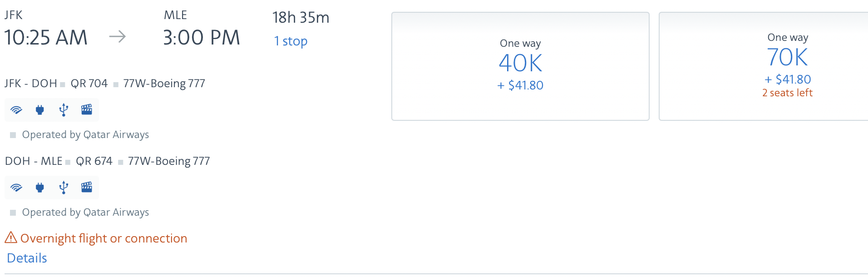868x277 pixels.
Task: Click the DOH - MLE segment label
Action: [34, 161]
